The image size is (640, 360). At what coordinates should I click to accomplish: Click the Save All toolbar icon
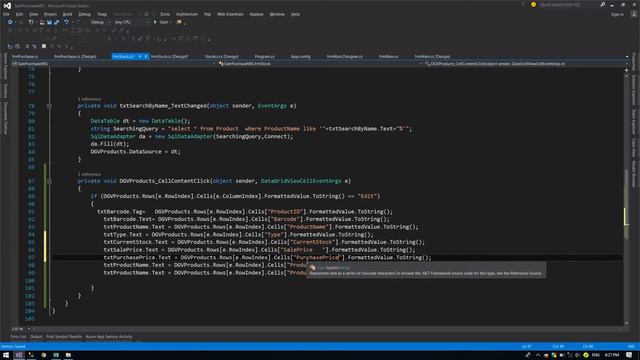point(56,22)
